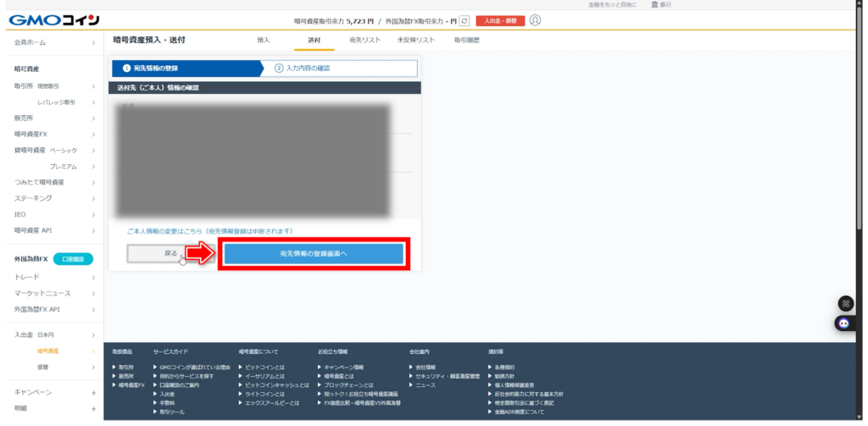This screenshot has height=426, width=868.
Task: Expand 明細 section with plus icon
Action: [x=93, y=408]
